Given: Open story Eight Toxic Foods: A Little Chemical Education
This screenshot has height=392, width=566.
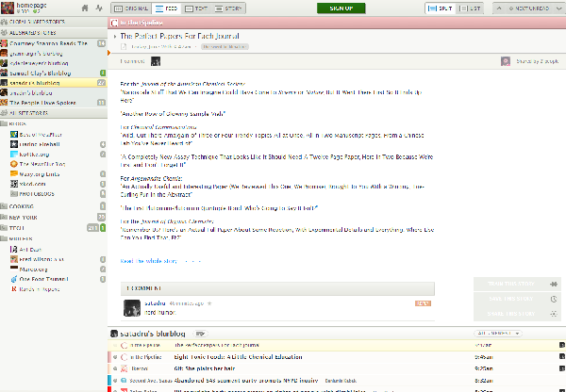Looking at the screenshot, I should [x=238, y=357].
